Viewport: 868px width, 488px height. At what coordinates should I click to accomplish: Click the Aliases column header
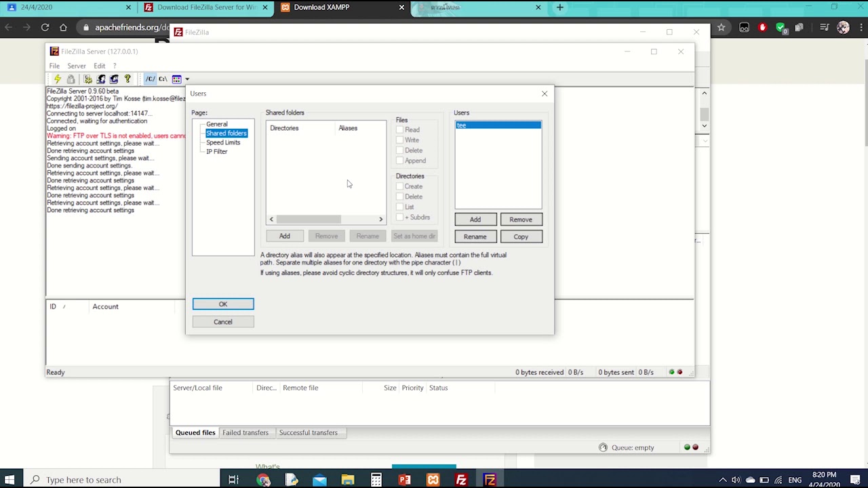coord(361,128)
